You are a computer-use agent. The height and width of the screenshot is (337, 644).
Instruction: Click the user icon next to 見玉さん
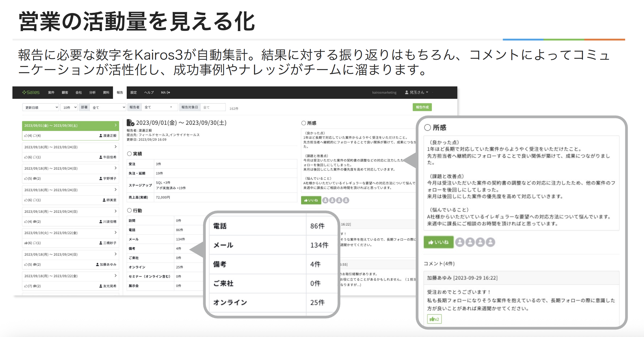click(x=406, y=92)
